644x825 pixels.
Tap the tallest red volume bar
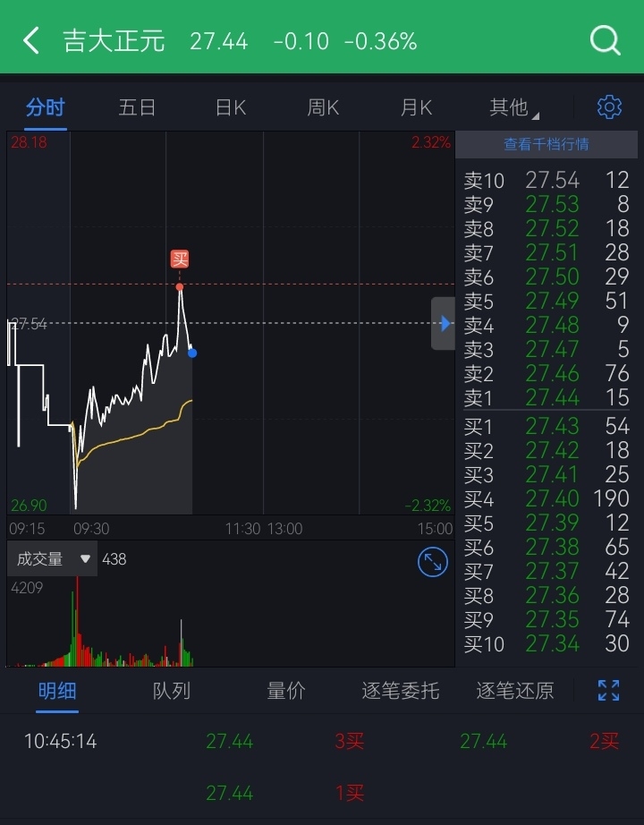(x=77, y=621)
